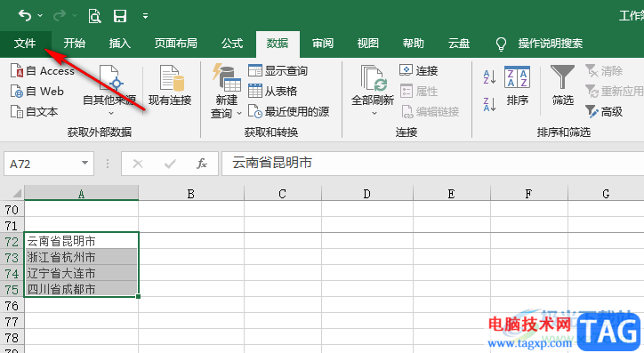Import data 自 Access
The width and height of the screenshot is (644, 353).
coord(43,71)
